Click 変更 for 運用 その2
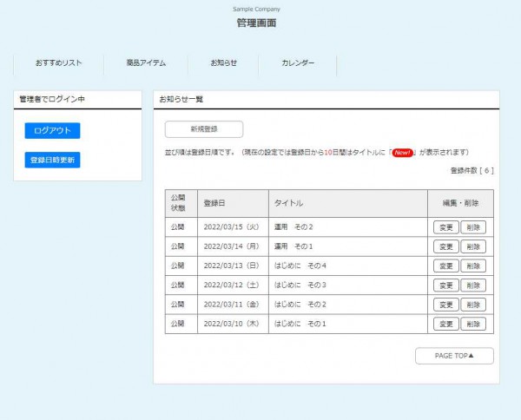This screenshot has height=420, width=521. click(445, 227)
